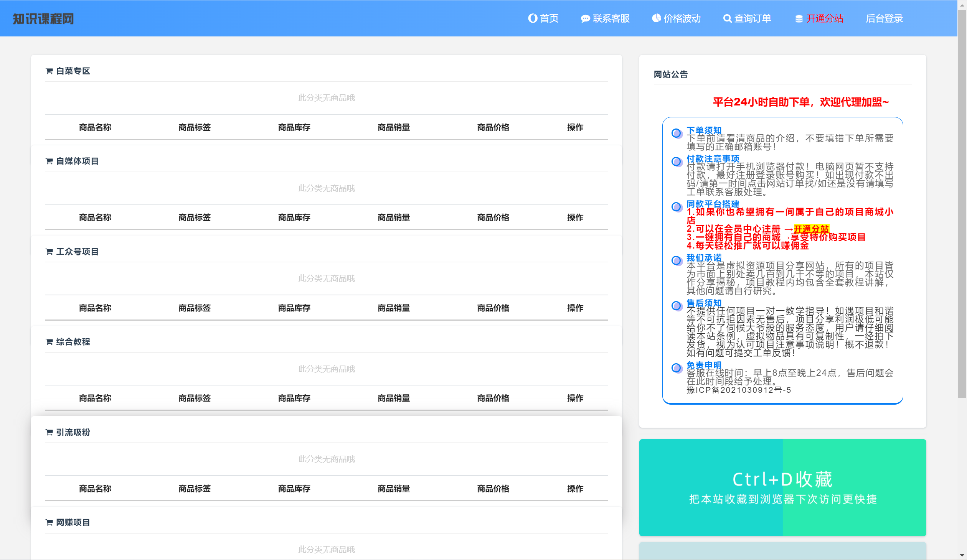Click the blue bullet icon beside 同款平台搭建

tap(677, 207)
